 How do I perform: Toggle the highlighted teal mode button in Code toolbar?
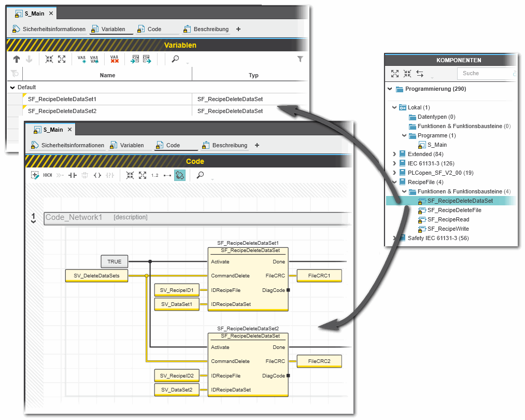coord(179,175)
